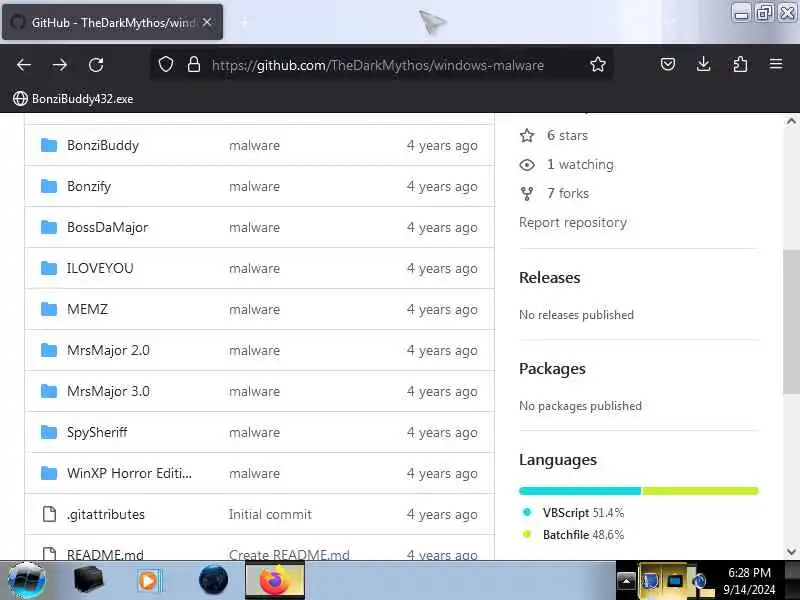Open Initial commit message link
The height and width of the screenshot is (600, 800).
click(270, 514)
